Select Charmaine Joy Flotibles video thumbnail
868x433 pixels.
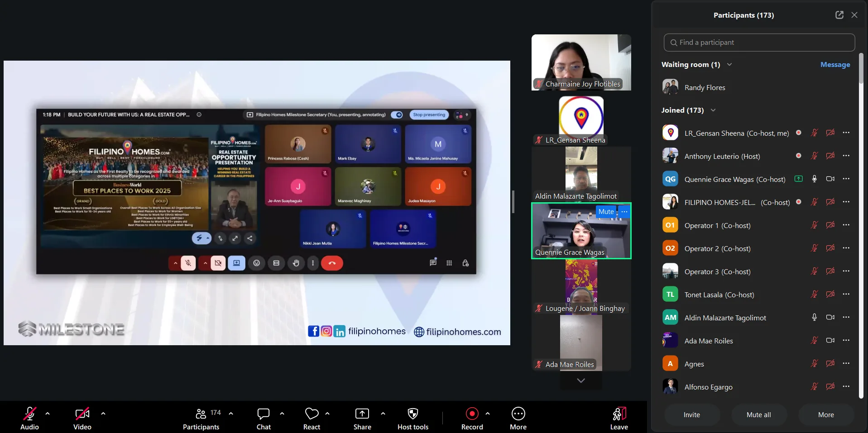[x=581, y=62]
